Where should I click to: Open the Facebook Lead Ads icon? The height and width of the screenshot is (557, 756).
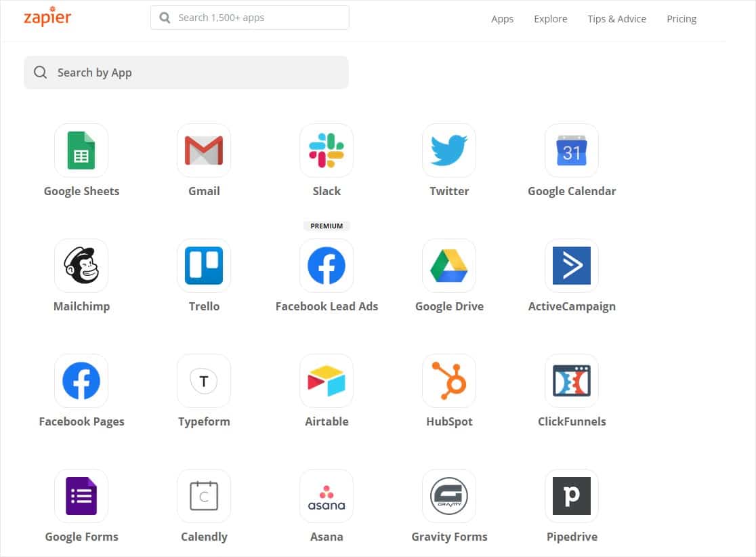tap(327, 266)
